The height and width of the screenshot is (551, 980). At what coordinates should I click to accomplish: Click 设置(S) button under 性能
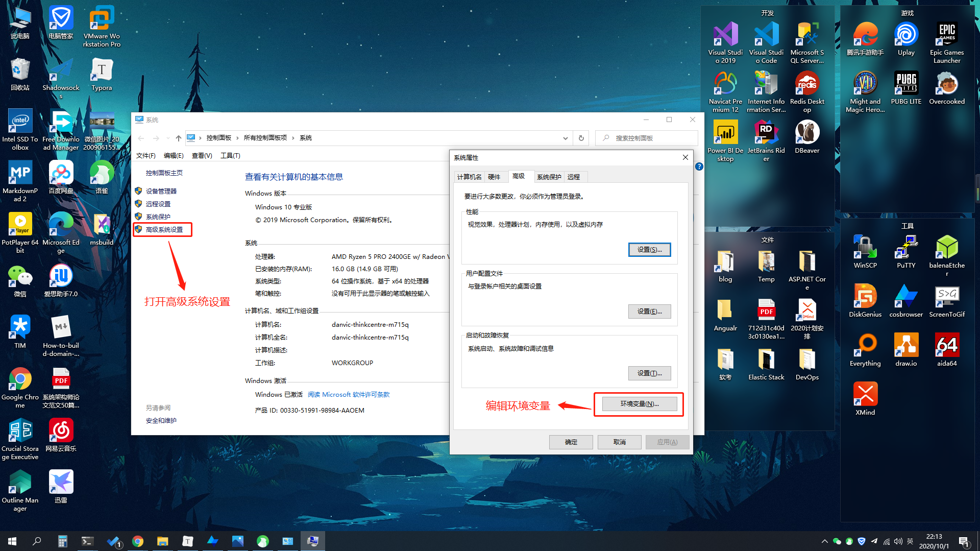pos(649,250)
